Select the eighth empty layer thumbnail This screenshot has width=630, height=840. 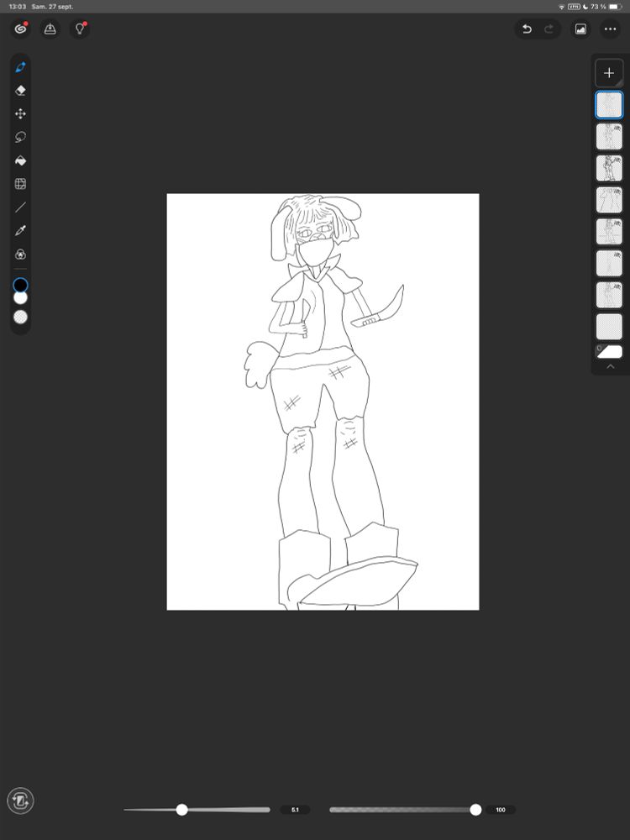point(609,327)
